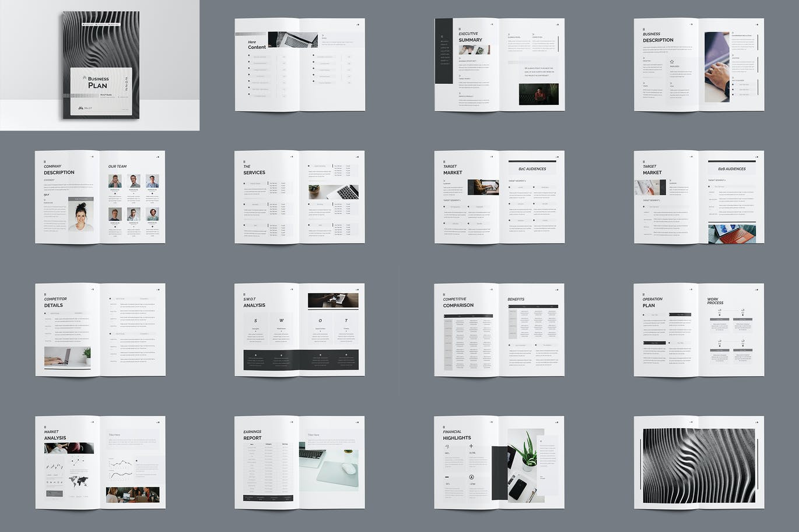Select the first team member photo under Our Team
799x532 pixels.
114,181
